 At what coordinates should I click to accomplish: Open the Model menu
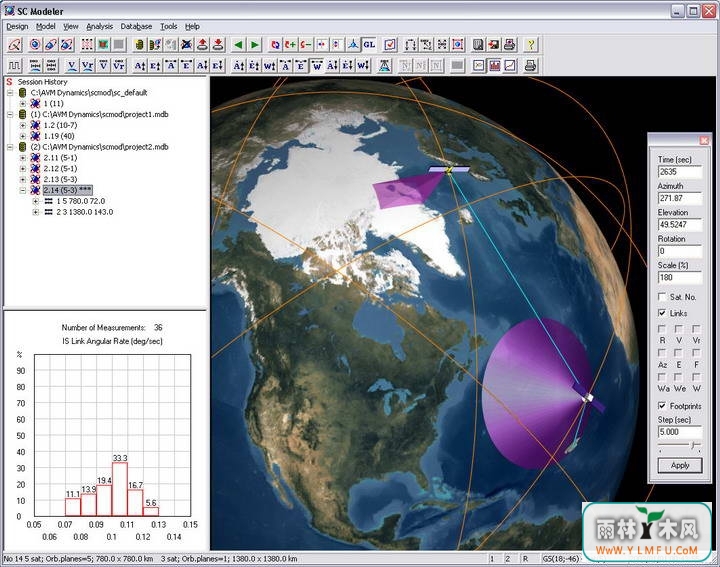(45, 27)
